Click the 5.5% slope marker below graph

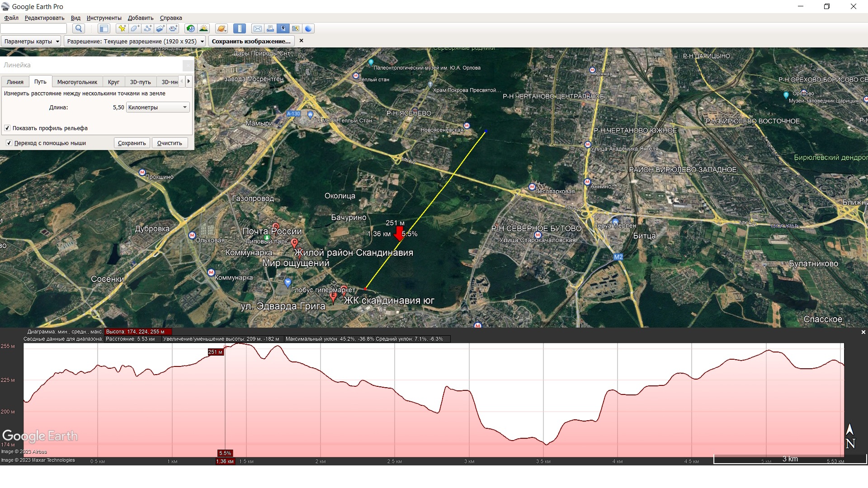point(225,453)
